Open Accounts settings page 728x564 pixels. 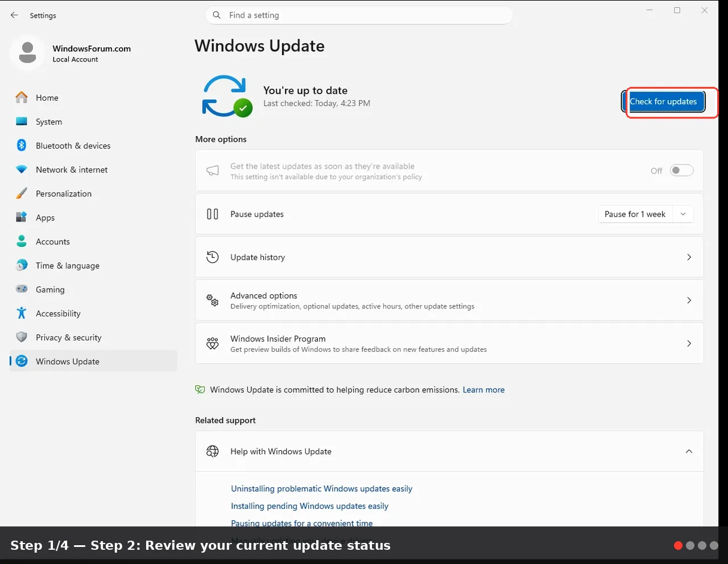pyautogui.click(x=93, y=241)
